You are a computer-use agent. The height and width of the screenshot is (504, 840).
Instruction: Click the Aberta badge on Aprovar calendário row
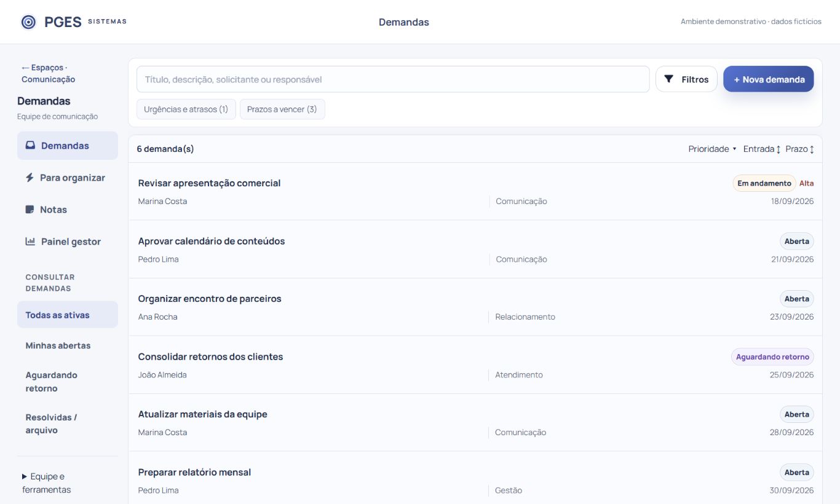pos(797,241)
